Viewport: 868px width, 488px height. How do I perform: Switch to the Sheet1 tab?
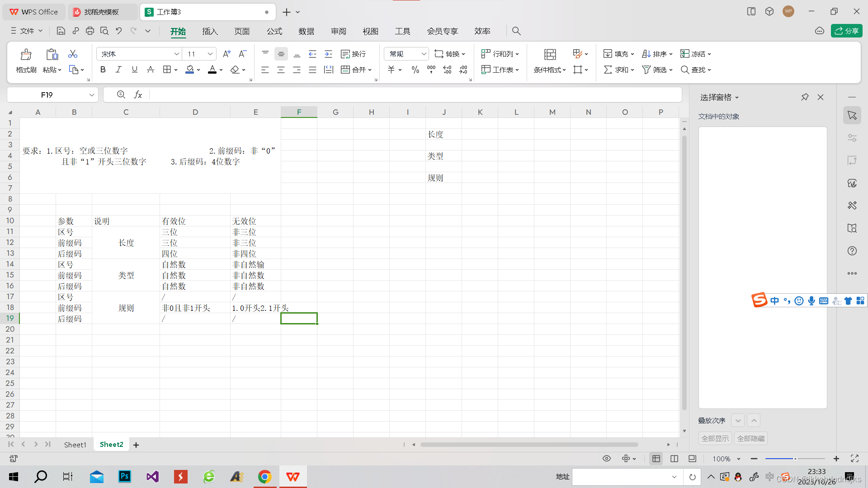[75, 445]
